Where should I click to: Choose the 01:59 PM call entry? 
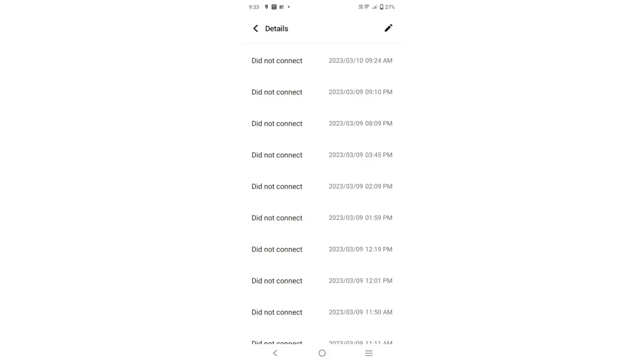click(x=322, y=218)
